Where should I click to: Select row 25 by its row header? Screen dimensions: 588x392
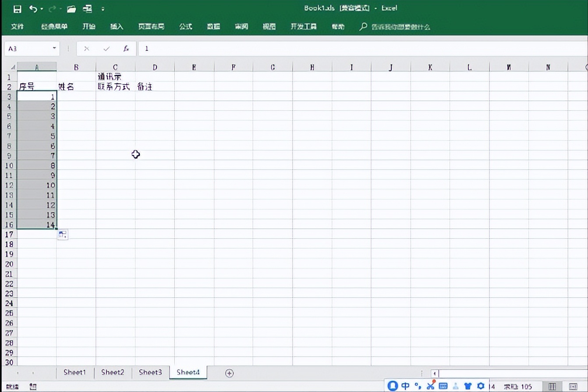(x=9, y=313)
